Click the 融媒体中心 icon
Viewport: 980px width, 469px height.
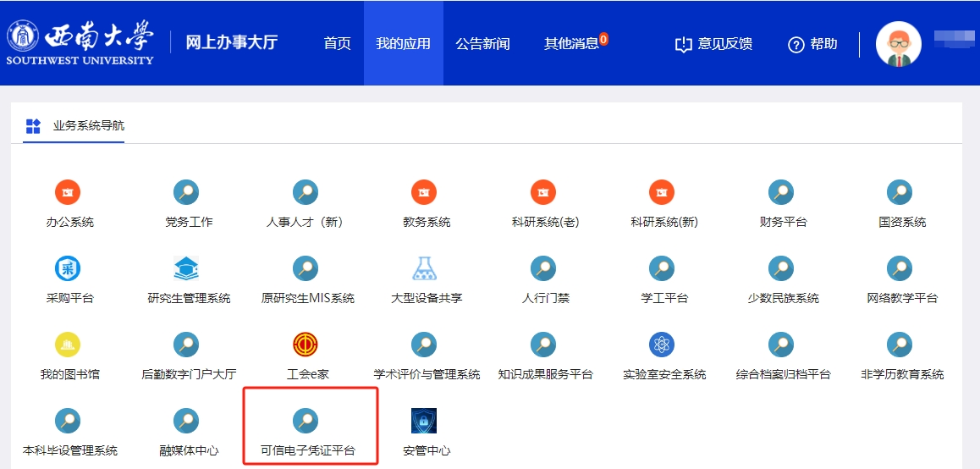point(186,421)
